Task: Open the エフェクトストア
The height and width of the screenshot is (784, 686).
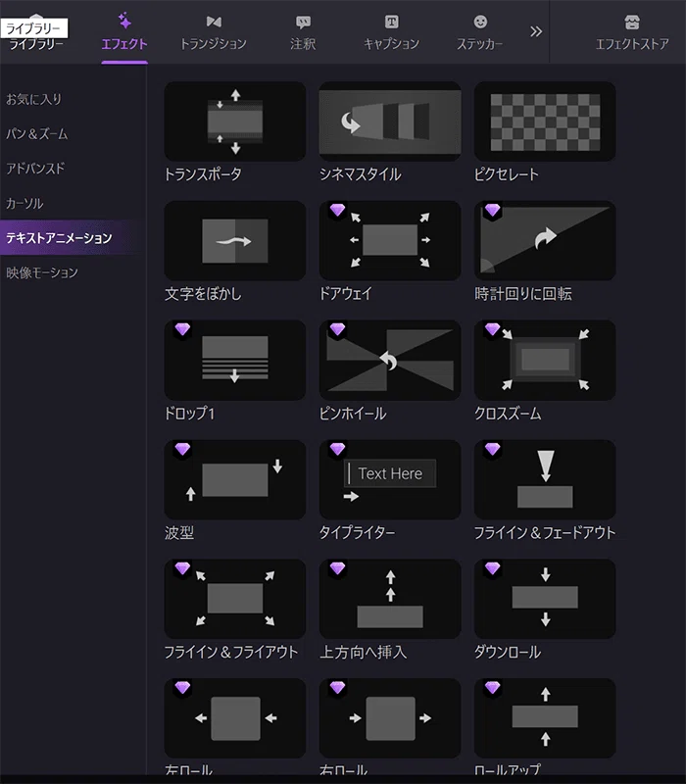Action: point(632,32)
